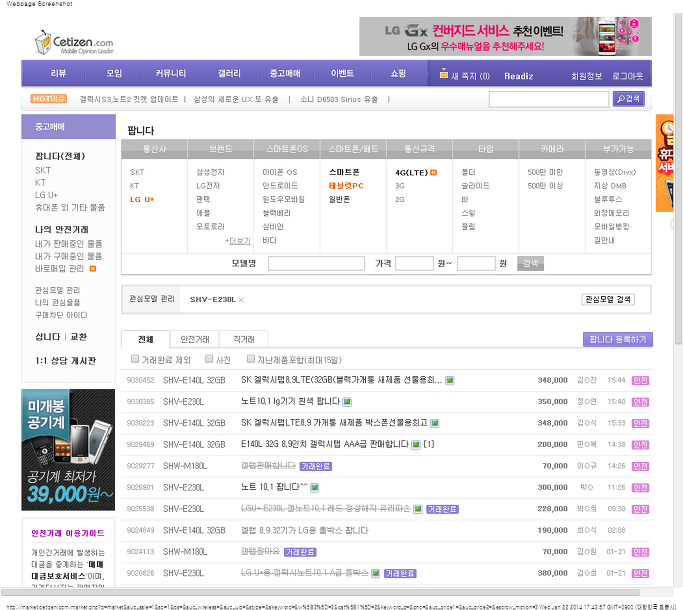
Task: Click safe-trade badge on row 9029277
Action: [x=640, y=466]
